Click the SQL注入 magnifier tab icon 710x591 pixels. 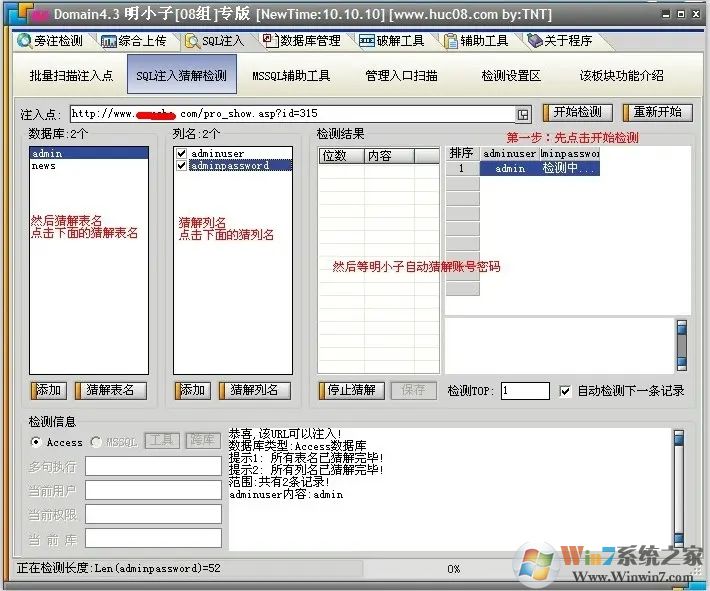[x=191, y=41]
